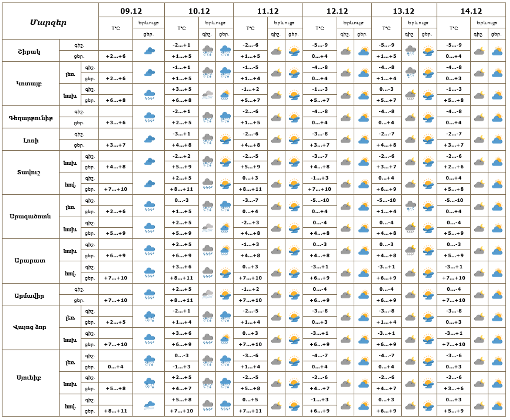Click Lori 09.12 daytime temperature +3...+7

tap(116, 145)
